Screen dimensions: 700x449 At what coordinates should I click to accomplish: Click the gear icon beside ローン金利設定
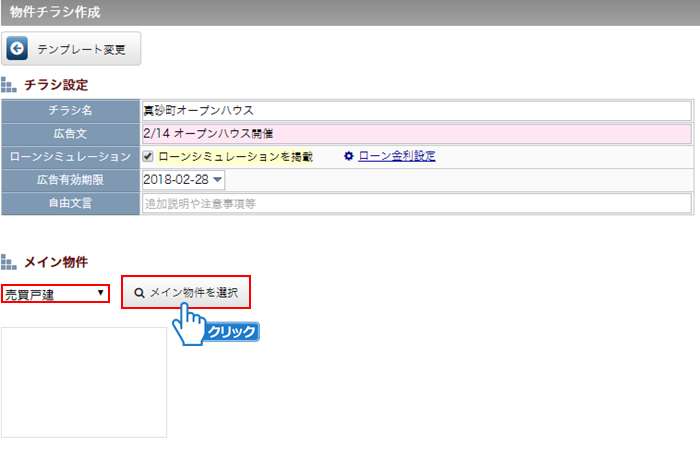click(x=349, y=156)
